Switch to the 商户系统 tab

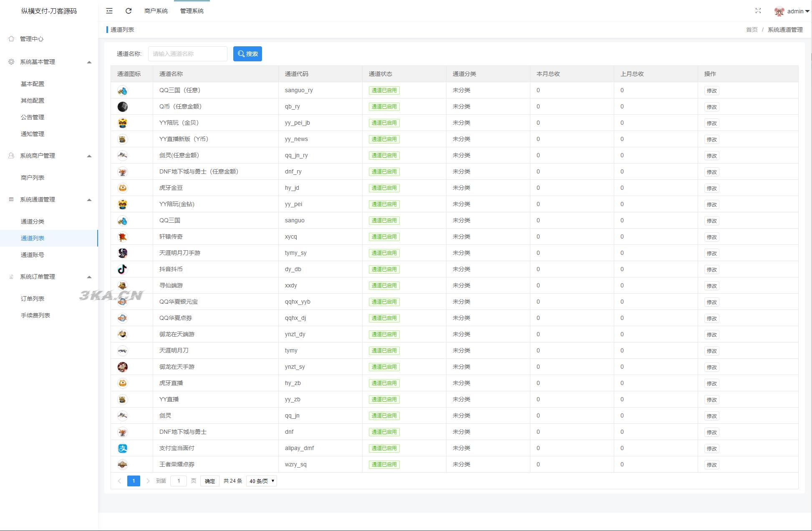156,11
